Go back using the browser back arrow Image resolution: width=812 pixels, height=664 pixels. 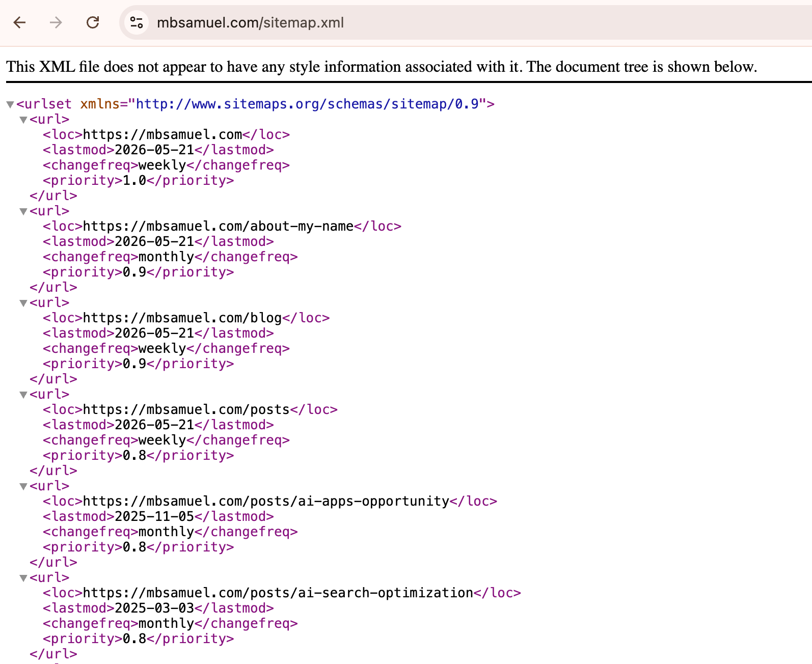[19, 22]
